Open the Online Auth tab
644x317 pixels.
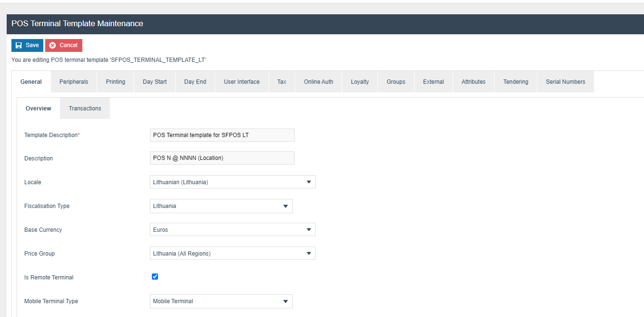(x=318, y=82)
